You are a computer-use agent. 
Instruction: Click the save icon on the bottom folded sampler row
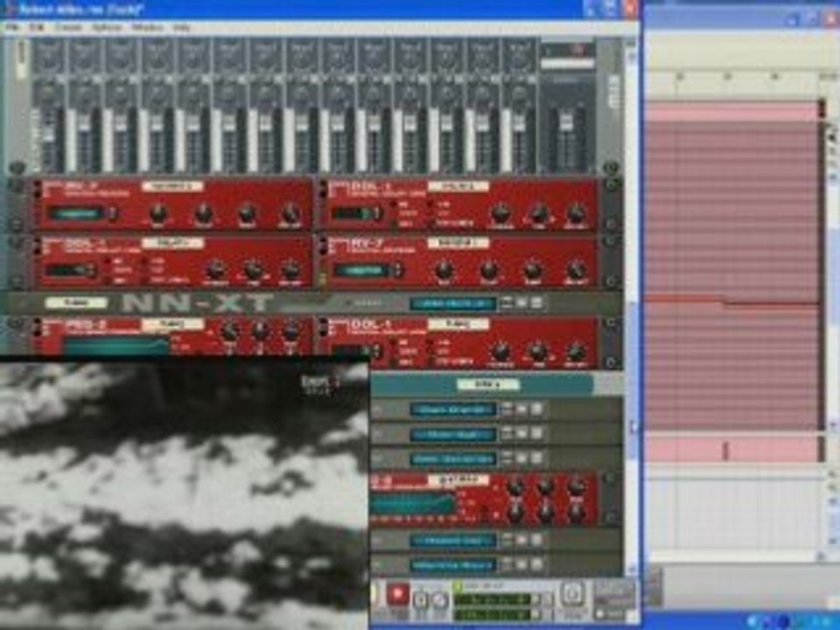coord(536,564)
